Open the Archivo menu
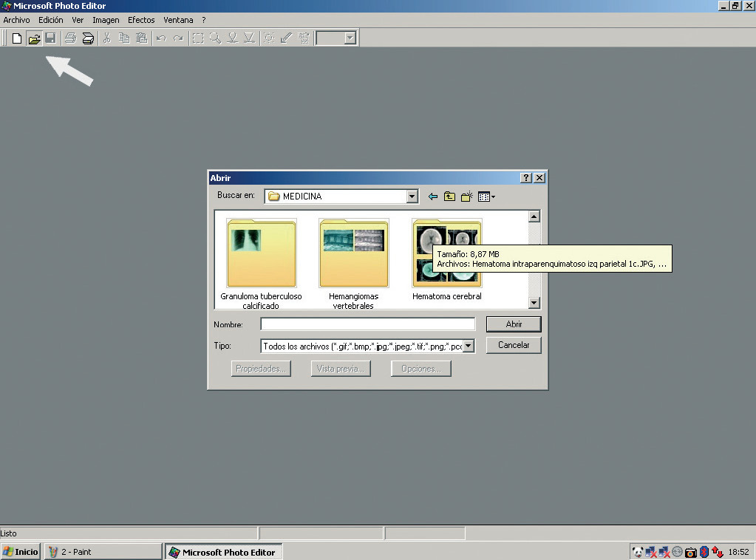This screenshot has height=560, width=756. pyautogui.click(x=16, y=20)
